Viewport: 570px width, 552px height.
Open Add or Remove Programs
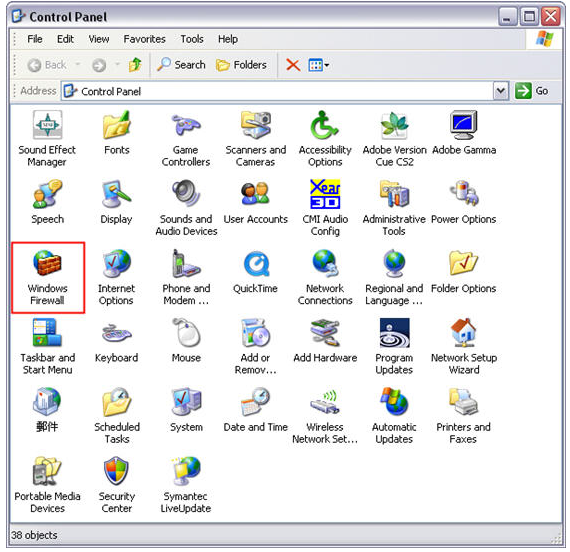point(256,347)
